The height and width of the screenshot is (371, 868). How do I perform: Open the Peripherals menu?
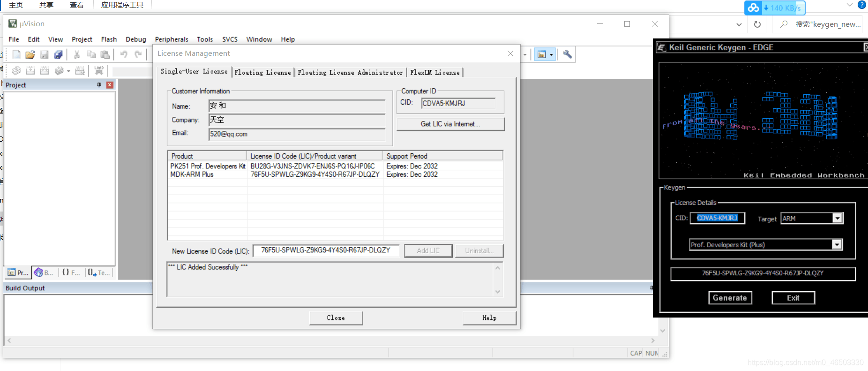tap(172, 39)
